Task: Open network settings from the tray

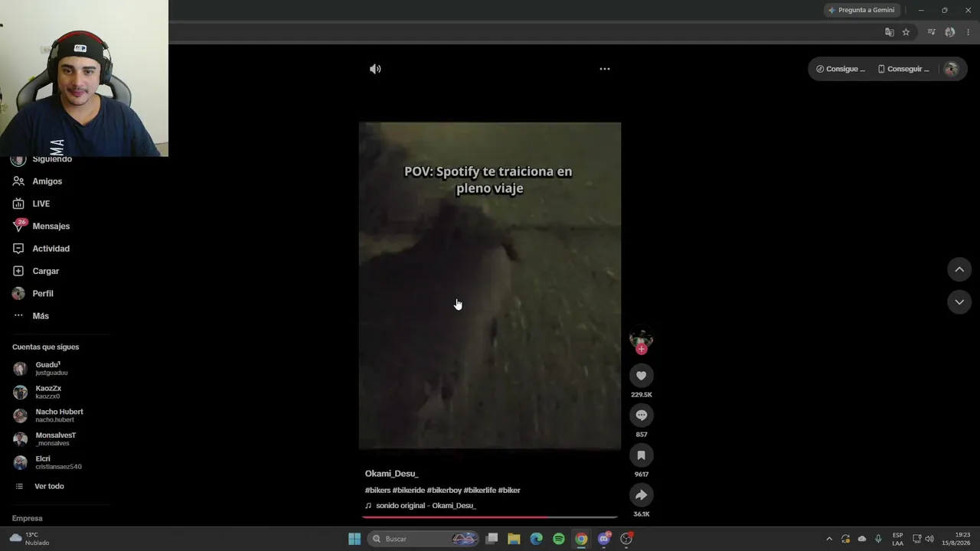Action: (x=916, y=539)
